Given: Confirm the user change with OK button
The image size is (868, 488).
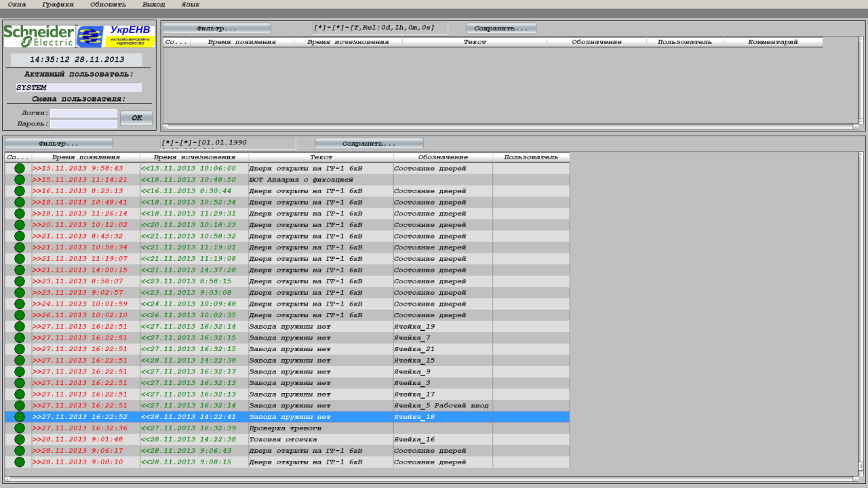Looking at the screenshot, I should point(136,118).
